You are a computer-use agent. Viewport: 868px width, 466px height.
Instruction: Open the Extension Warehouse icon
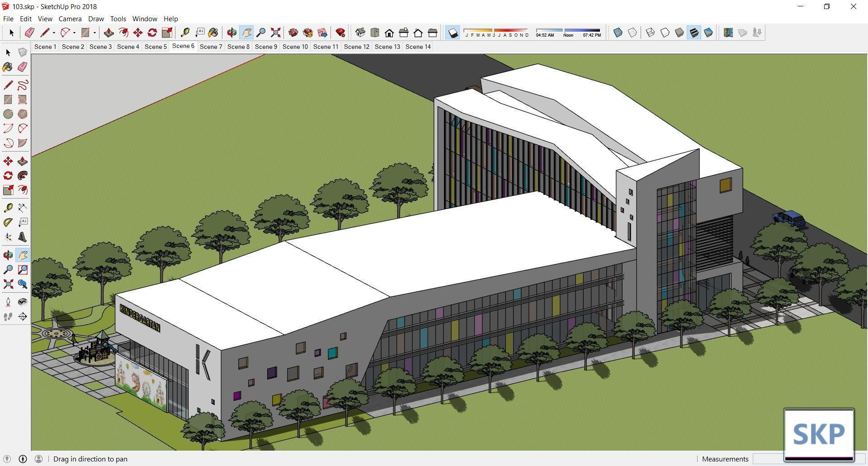click(x=308, y=33)
